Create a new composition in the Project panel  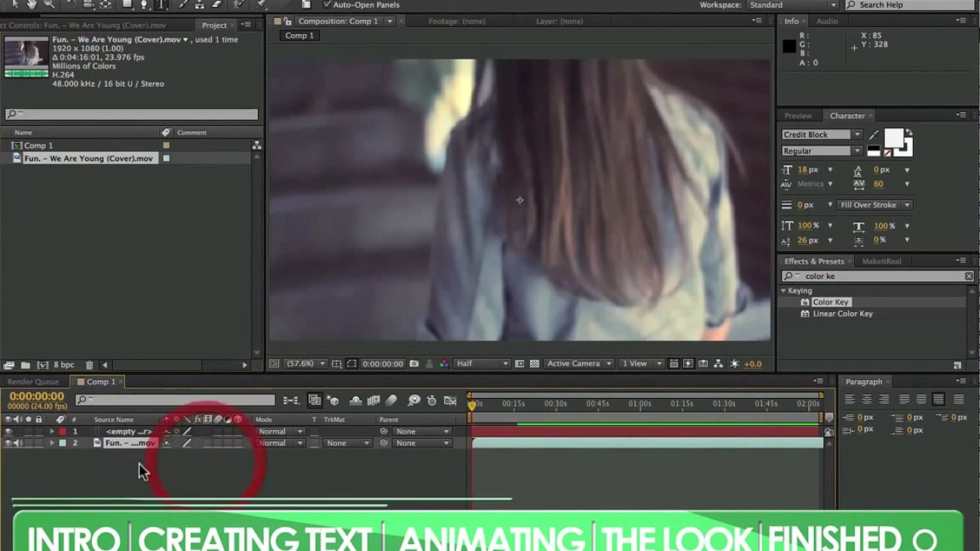tap(43, 366)
